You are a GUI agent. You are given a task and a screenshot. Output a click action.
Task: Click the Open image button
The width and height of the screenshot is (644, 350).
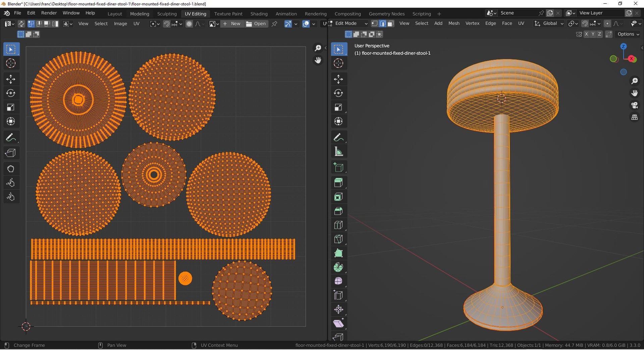(256, 24)
